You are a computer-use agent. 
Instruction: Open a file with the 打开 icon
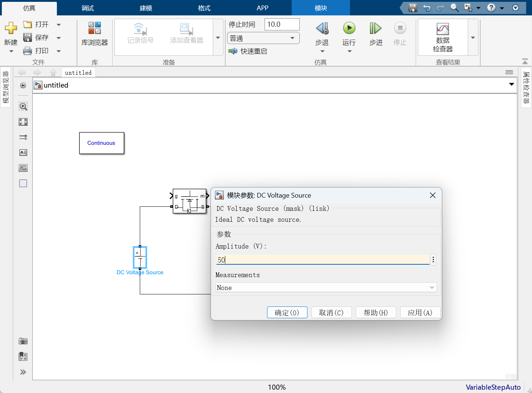coord(28,25)
